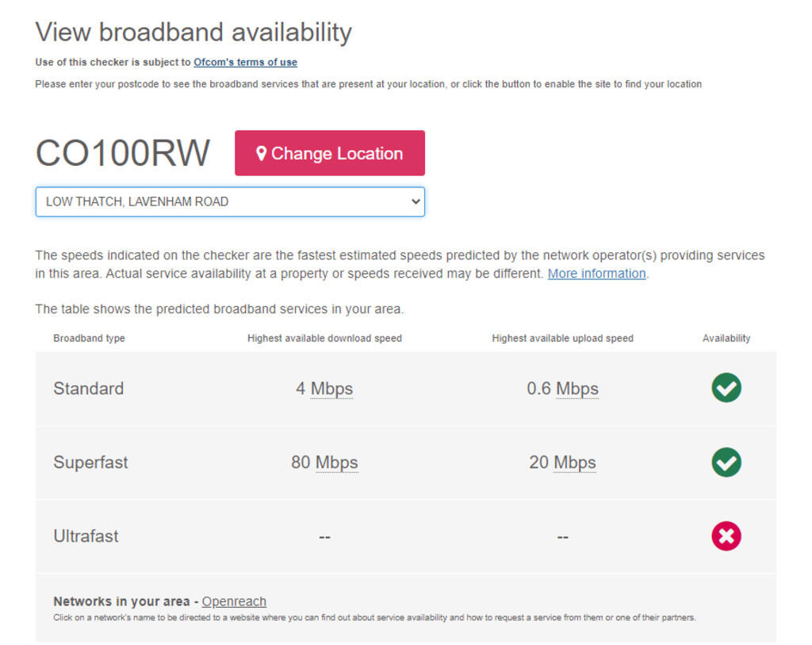Click the Ultrafast broadband type row label
Image resolution: width=812 pixels, height=645 pixels.
[86, 536]
